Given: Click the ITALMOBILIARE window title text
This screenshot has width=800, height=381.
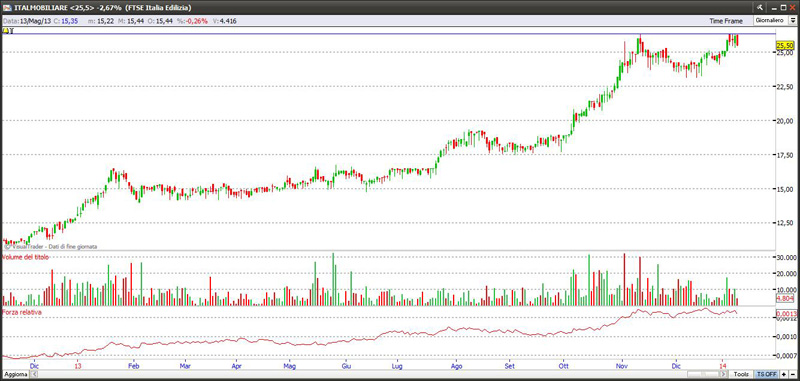Looking at the screenshot, I should (102, 7).
